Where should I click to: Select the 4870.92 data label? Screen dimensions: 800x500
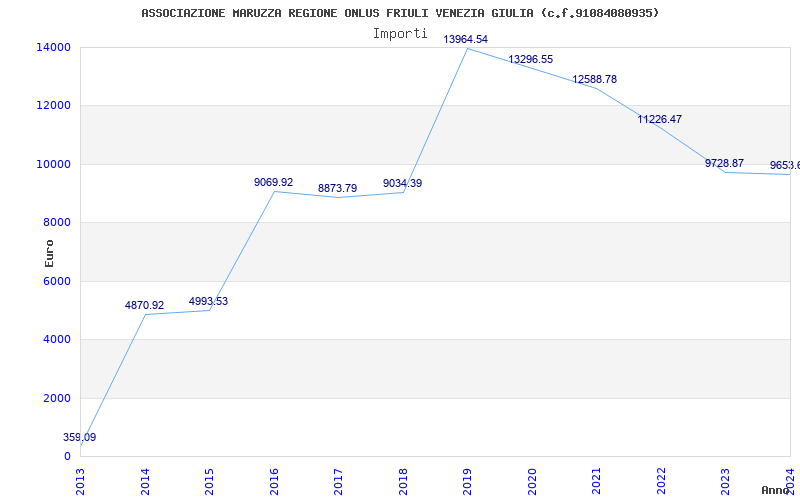(x=144, y=305)
